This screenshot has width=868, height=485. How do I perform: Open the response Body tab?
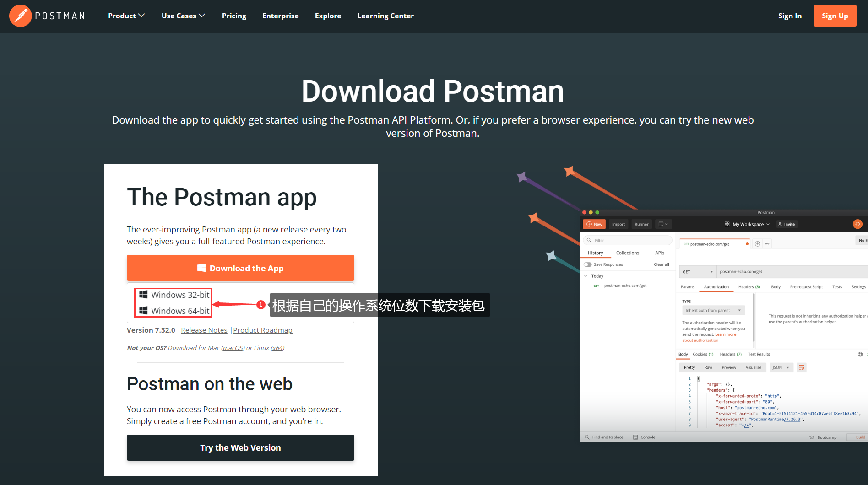pos(683,354)
